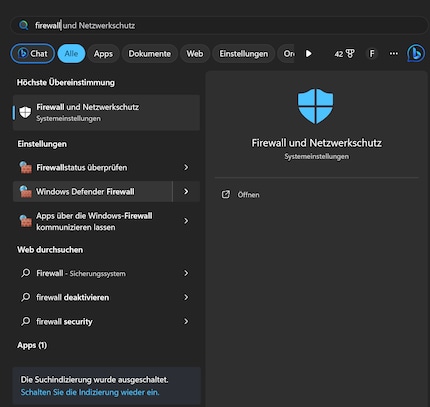Open Firewall und Netzwerkschutz top result
This screenshot has height=407, width=430.
tap(106, 112)
